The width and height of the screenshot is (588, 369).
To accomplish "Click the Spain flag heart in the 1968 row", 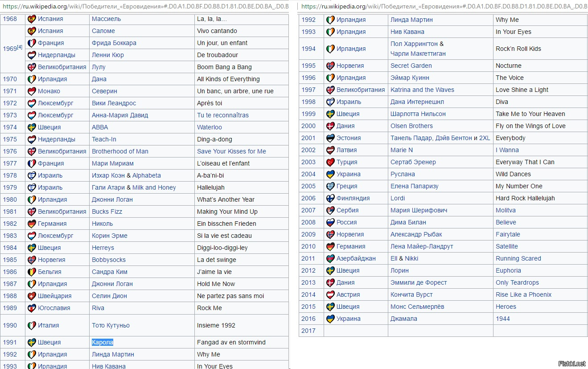I will [x=32, y=19].
